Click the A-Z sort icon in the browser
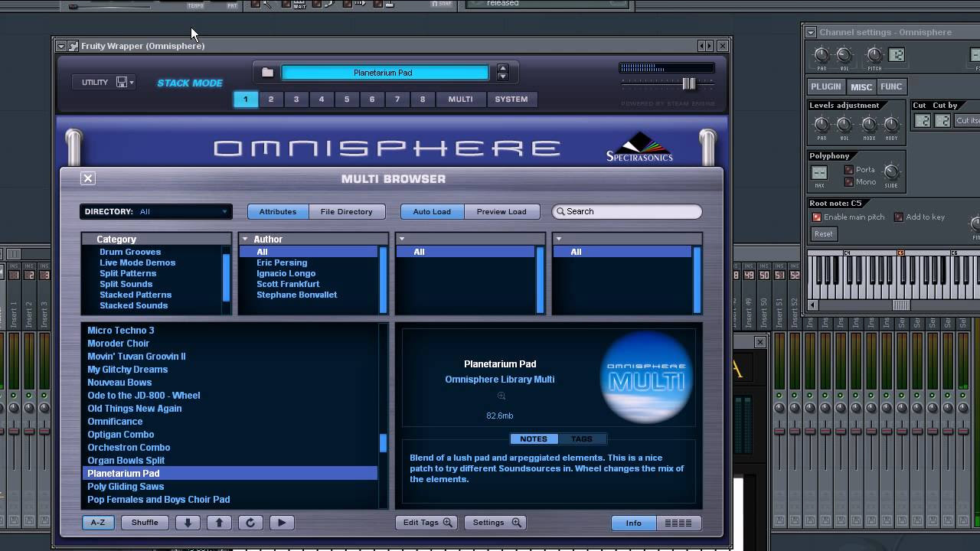 (x=98, y=523)
